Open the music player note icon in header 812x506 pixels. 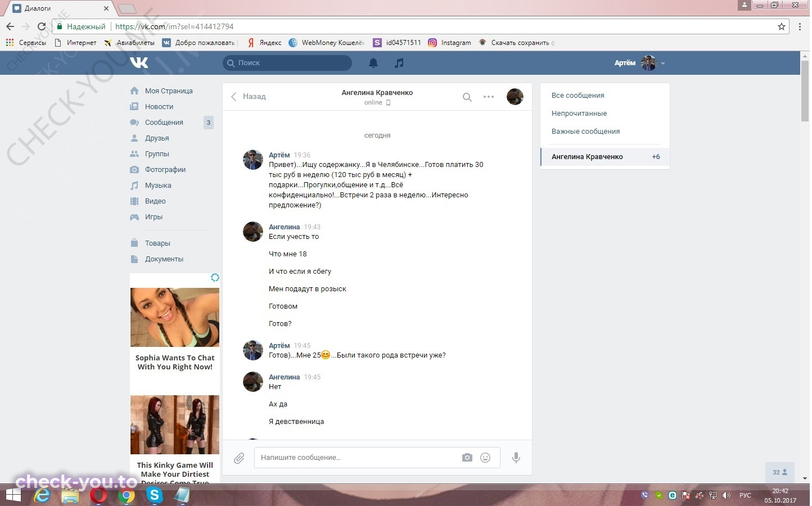(x=399, y=63)
